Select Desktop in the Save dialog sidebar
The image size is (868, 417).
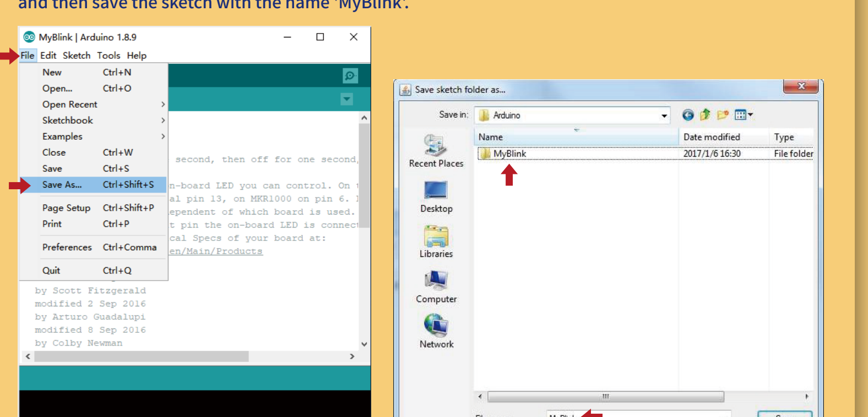[436, 197]
